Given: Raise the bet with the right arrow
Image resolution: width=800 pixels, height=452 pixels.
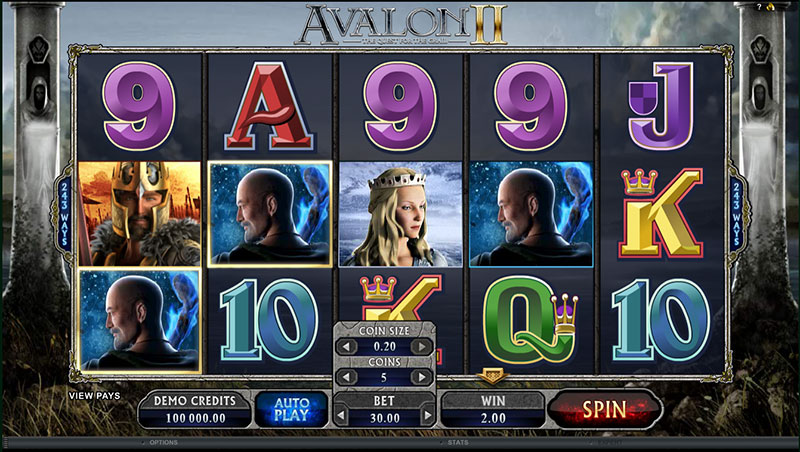Looking at the screenshot, I should pyautogui.click(x=428, y=417).
